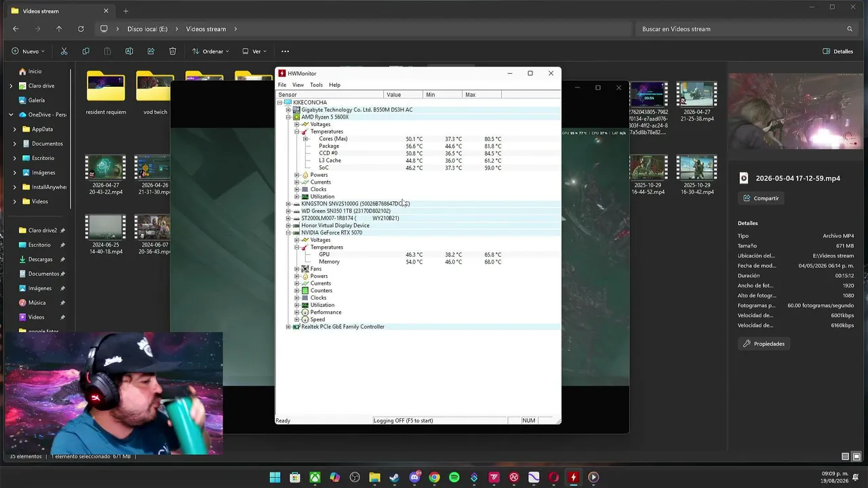The width and height of the screenshot is (868, 488).
Task: Click the NVIDIA GeForce RTX 5070 card icon
Action: 296,232
